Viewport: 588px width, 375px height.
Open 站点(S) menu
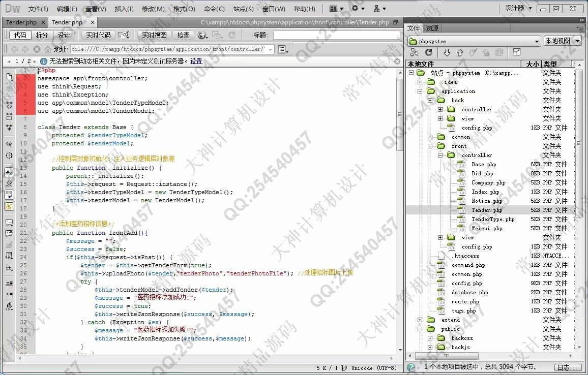pyautogui.click(x=243, y=9)
